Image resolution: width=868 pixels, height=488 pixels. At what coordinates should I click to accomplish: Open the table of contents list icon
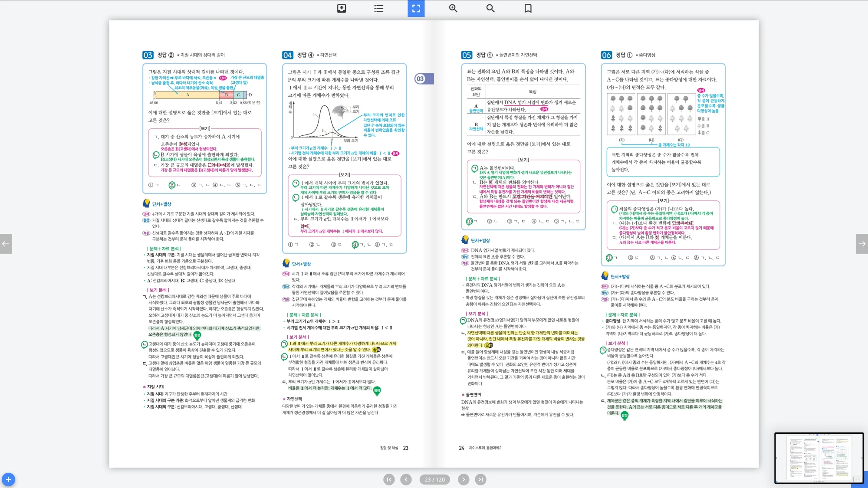click(379, 8)
